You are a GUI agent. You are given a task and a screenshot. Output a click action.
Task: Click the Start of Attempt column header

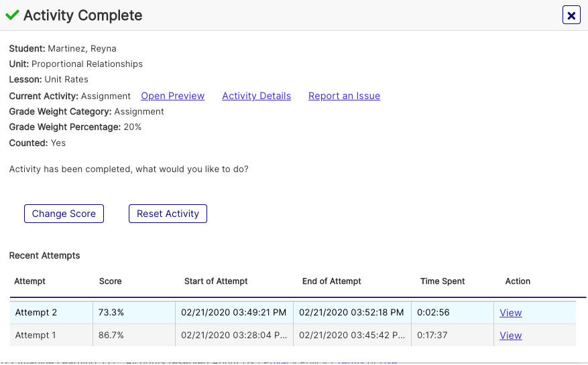(216, 281)
